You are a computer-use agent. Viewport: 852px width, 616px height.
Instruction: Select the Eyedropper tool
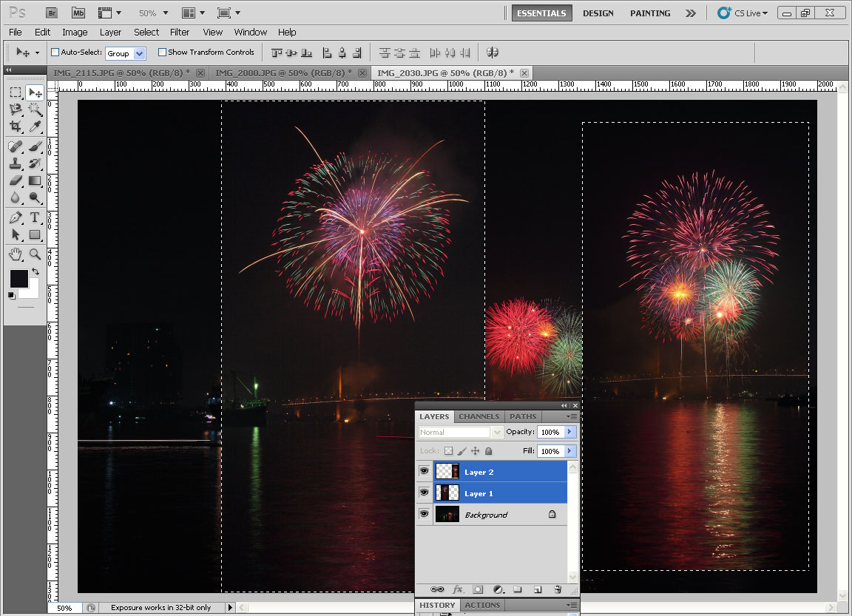point(35,127)
